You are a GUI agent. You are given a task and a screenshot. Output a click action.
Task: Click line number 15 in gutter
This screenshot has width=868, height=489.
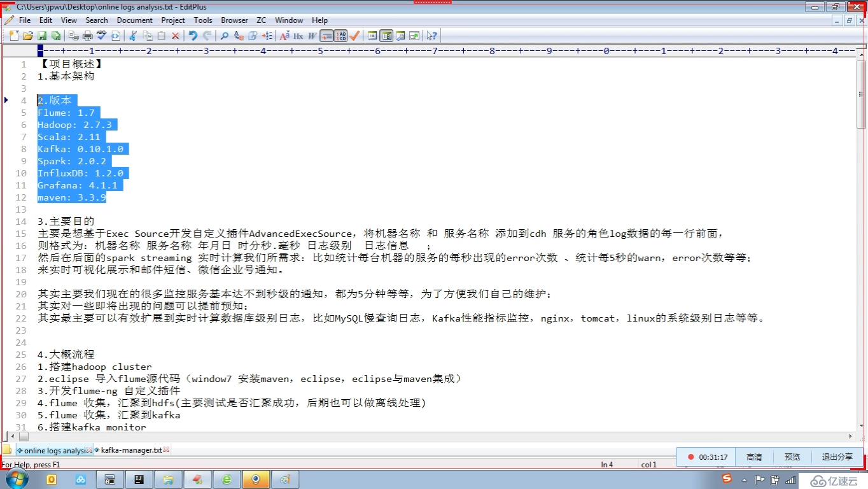(x=22, y=234)
